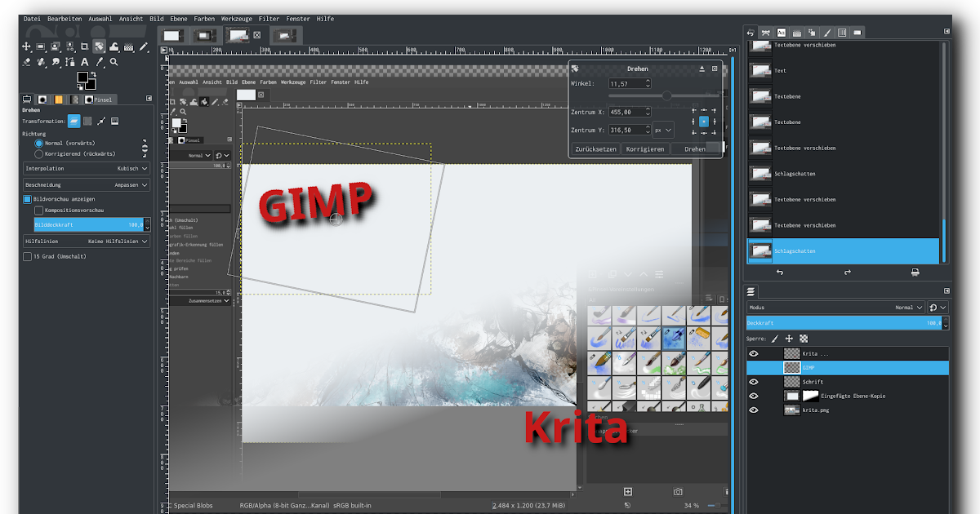The width and height of the screenshot is (980, 514).
Task: Select the Eraser tool
Action: (x=26, y=62)
